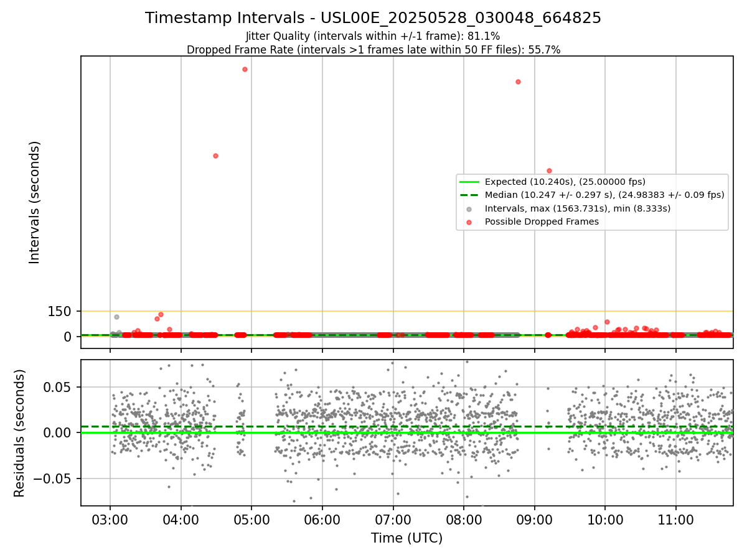The width and height of the screenshot is (747, 560).
Task: Click the Possible Dropped Frames legend entry
Action: [542, 222]
